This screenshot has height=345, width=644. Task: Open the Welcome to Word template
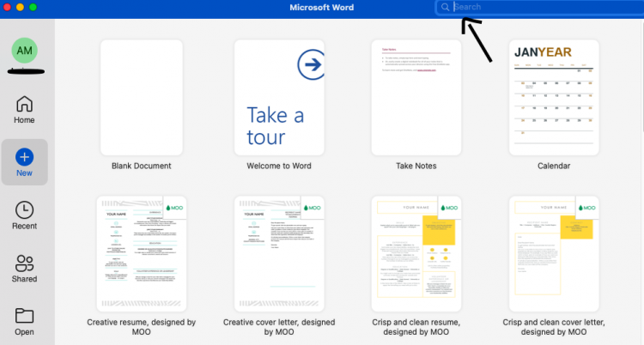tap(279, 98)
